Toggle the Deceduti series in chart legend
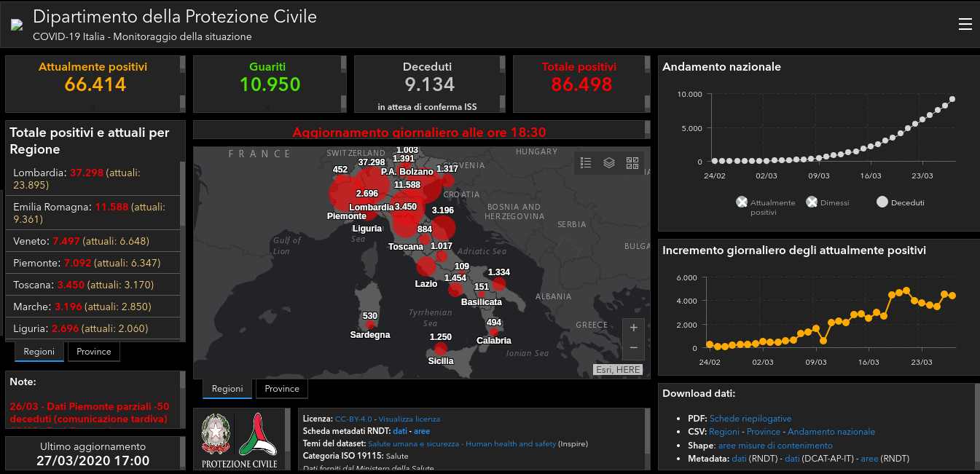 click(882, 202)
